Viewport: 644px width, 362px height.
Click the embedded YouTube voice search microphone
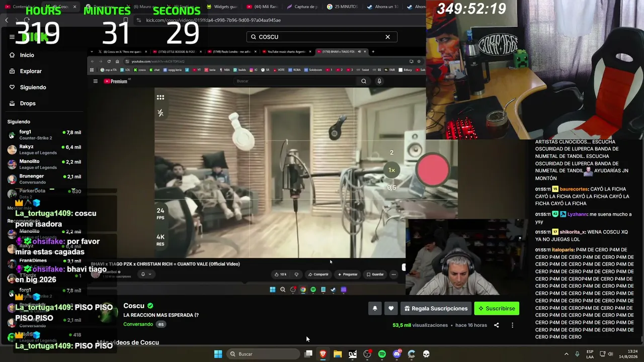click(379, 81)
